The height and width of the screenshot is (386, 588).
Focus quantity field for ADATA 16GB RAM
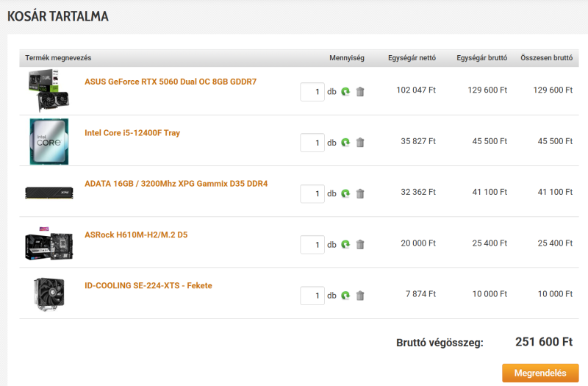(312, 194)
